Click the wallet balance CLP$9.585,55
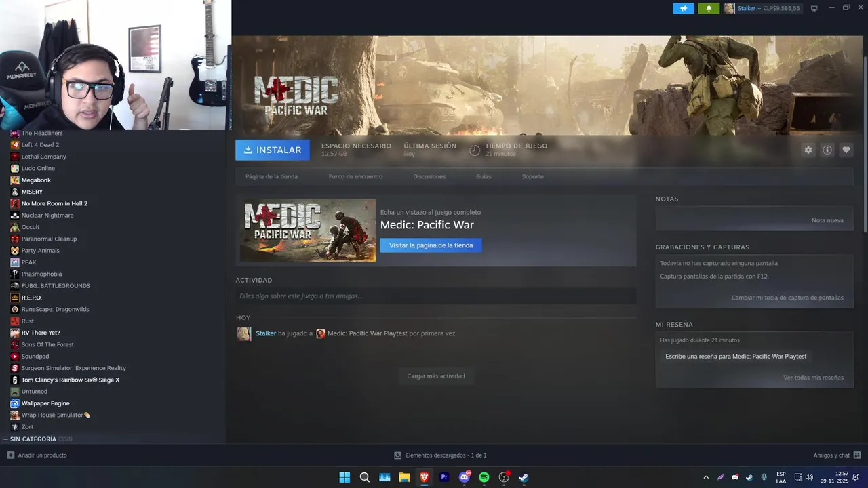Image resolution: width=868 pixels, height=488 pixels. [781, 8]
